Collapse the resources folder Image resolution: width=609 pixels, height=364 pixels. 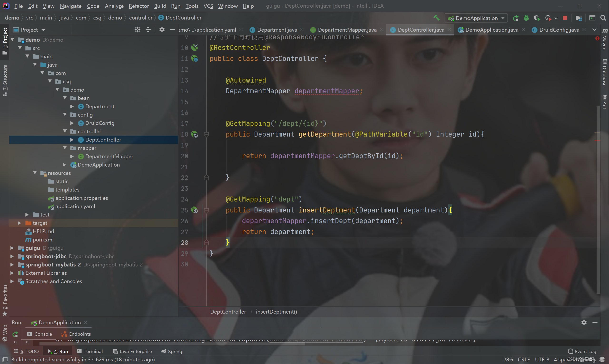tap(35, 173)
